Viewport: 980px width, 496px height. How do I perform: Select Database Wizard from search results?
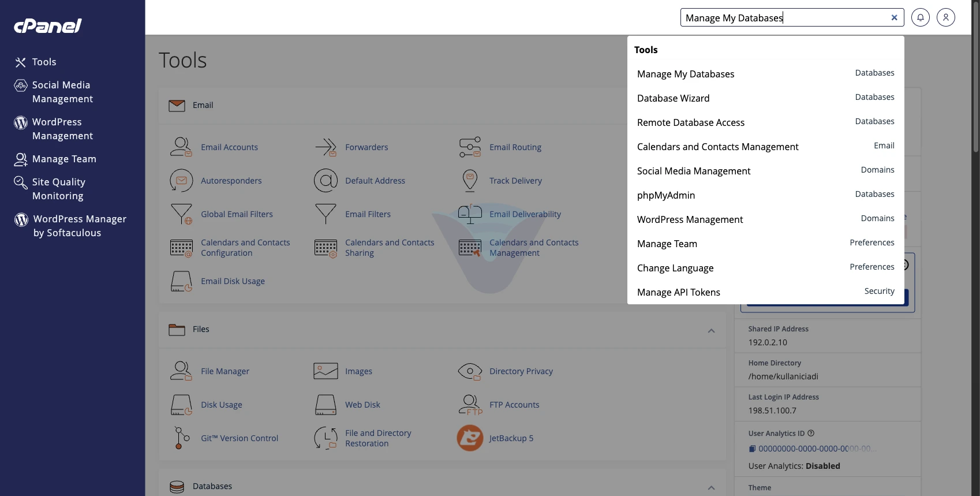(x=765, y=98)
